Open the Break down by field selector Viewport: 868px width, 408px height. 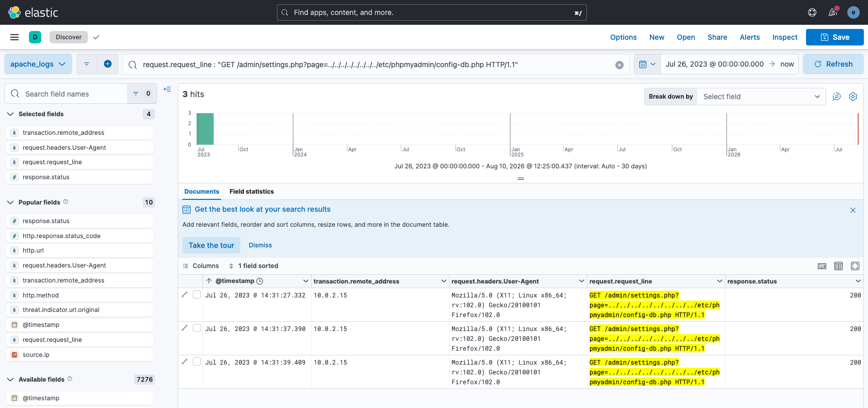762,97
